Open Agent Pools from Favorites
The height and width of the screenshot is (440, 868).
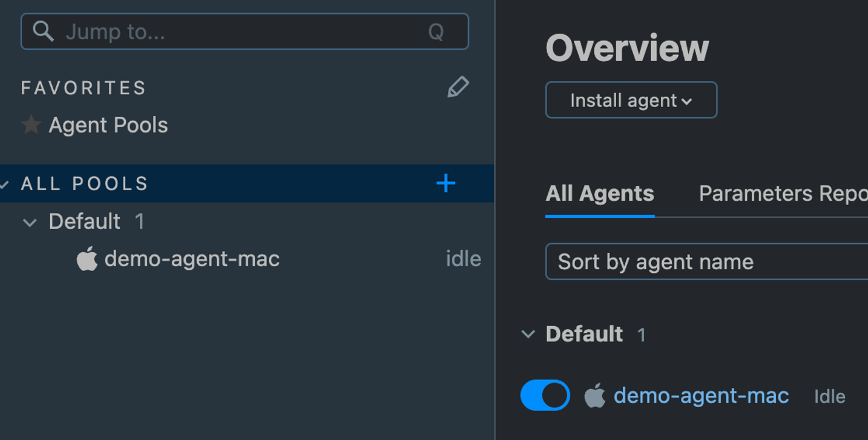pos(108,125)
